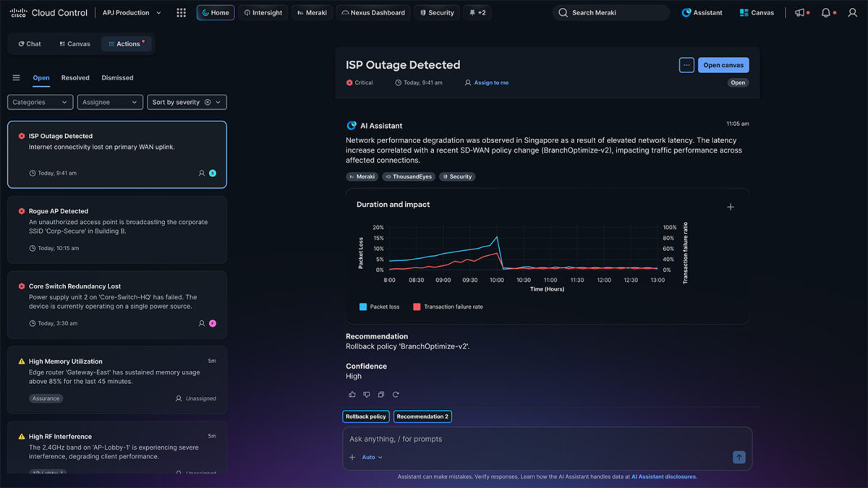868x488 pixels.
Task: Open the app grid launcher icon
Action: [181, 13]
